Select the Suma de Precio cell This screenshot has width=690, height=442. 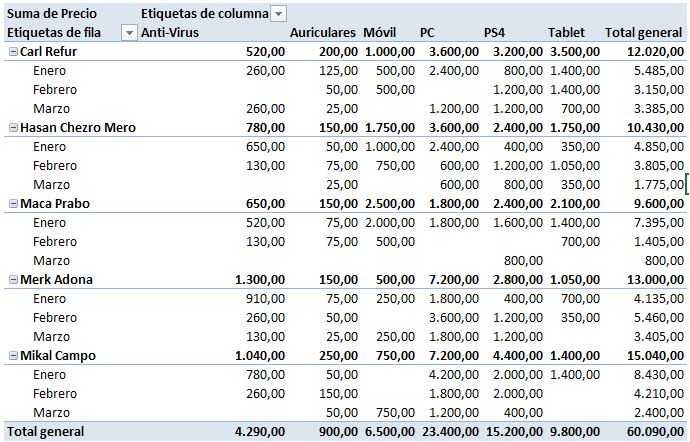[51, 14]
